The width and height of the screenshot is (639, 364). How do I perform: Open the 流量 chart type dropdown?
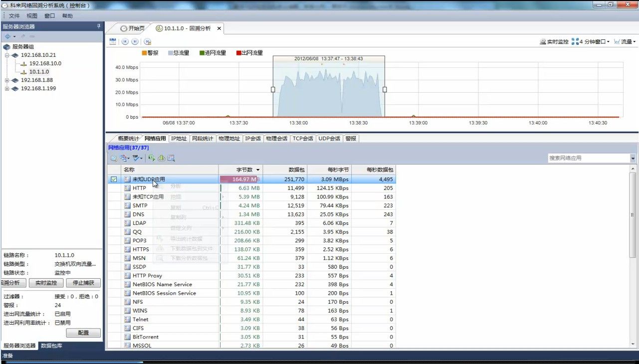point(625,42)
